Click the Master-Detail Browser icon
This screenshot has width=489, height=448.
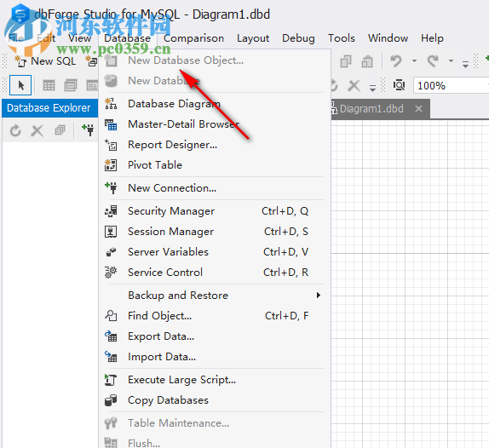111,124
